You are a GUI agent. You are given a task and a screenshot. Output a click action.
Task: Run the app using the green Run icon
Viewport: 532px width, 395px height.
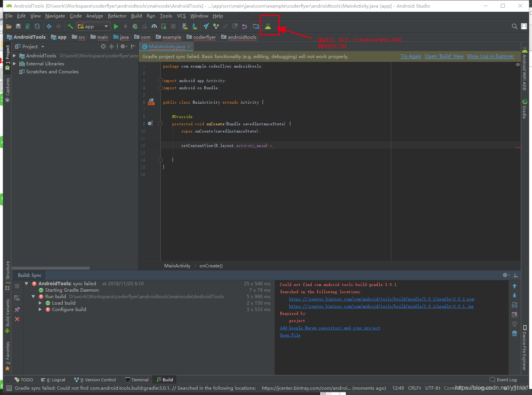(116, 26)
